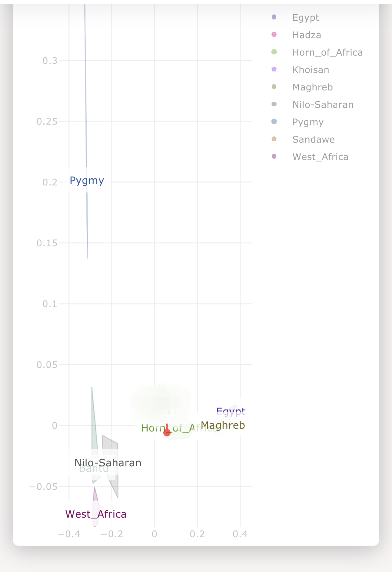Image resolution: width=392 pixels, height=572 pixels.
Task: Click the Pygmy label on the plot
Action: point(87,181)
